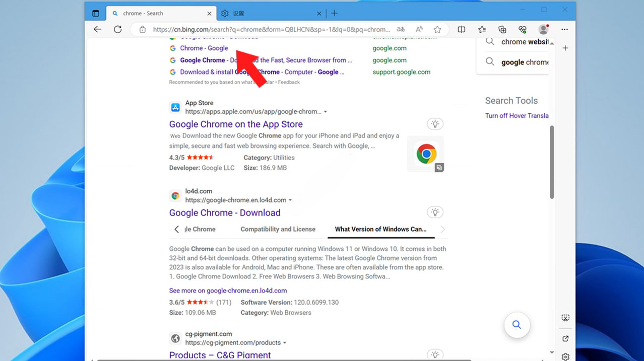This screenshot has width=644, height=361.
Task: Click the browser Back arrow
Action: pyautogui.click(x=98, y=29)
